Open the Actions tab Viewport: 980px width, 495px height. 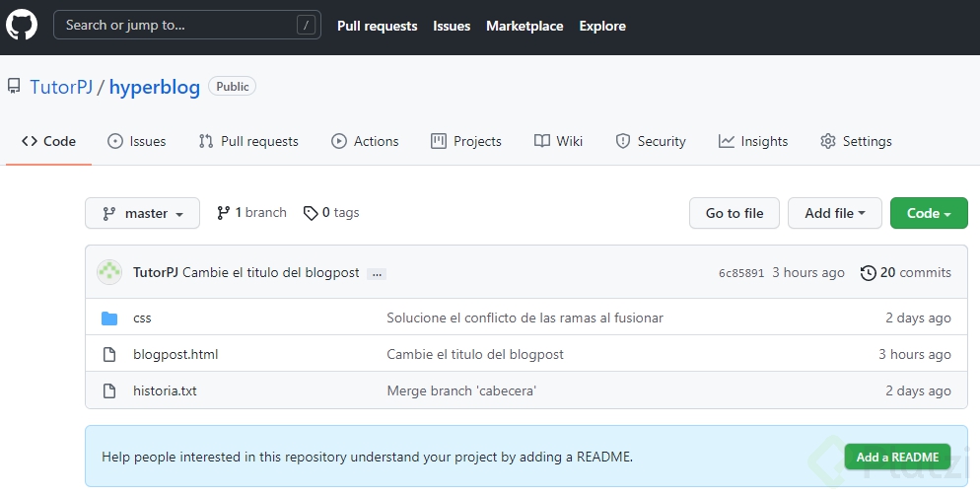pyautogui.click(x=365, y=141)
